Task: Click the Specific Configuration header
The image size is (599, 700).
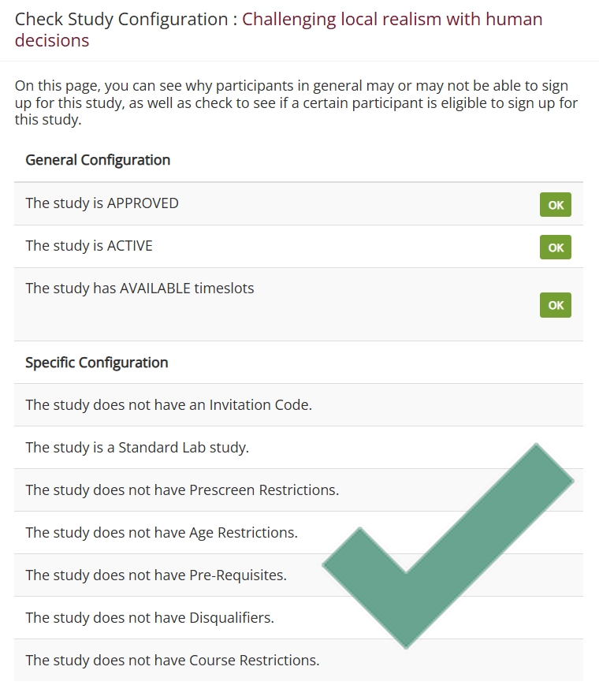Action: (x=97, y=363)
